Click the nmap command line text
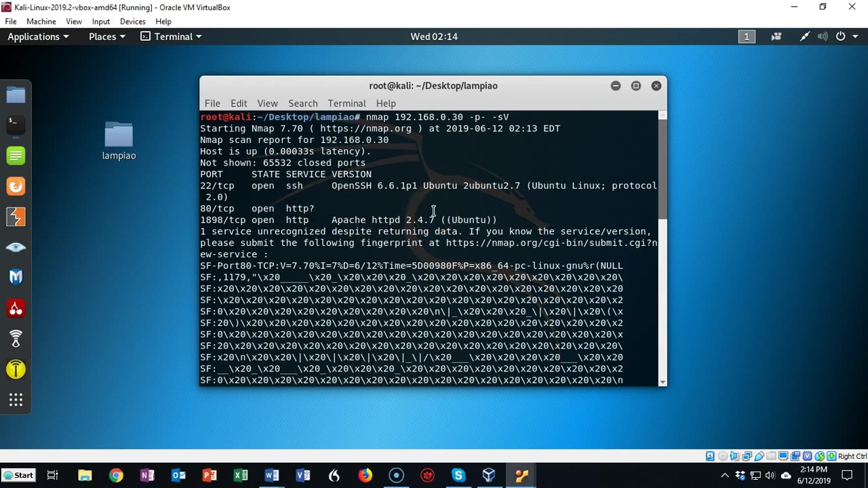 [x=437, y=117]
